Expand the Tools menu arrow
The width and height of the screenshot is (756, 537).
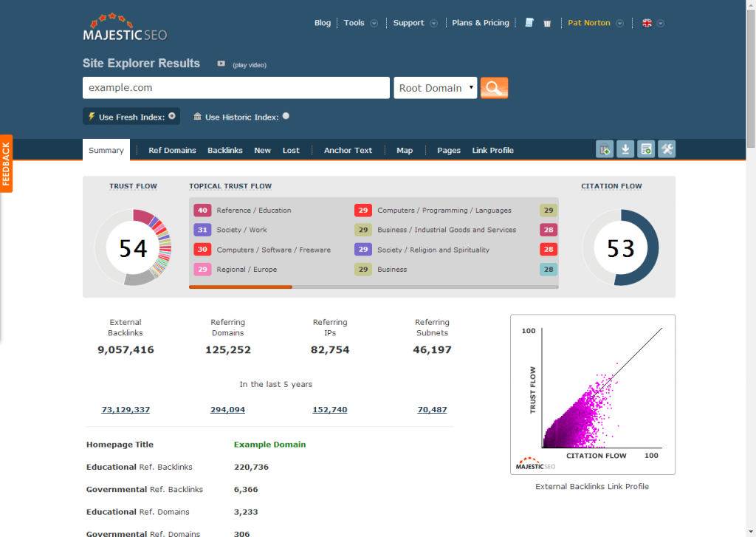[x=374, y=23]
